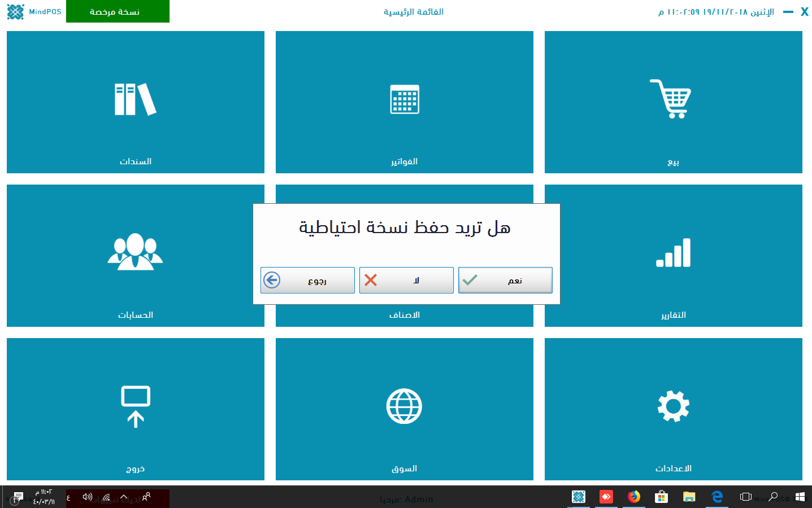This screenshot has height=508, width=812.
Task: Confirm backup with the نعم button
Action: click(505, 281)
